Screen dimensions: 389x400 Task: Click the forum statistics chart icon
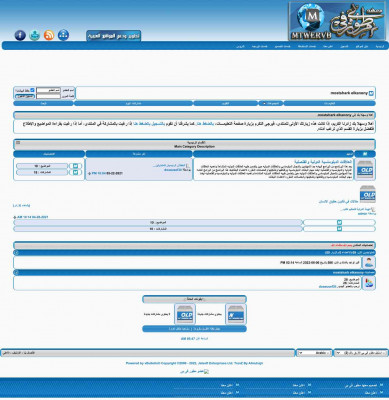click(369, 283)
